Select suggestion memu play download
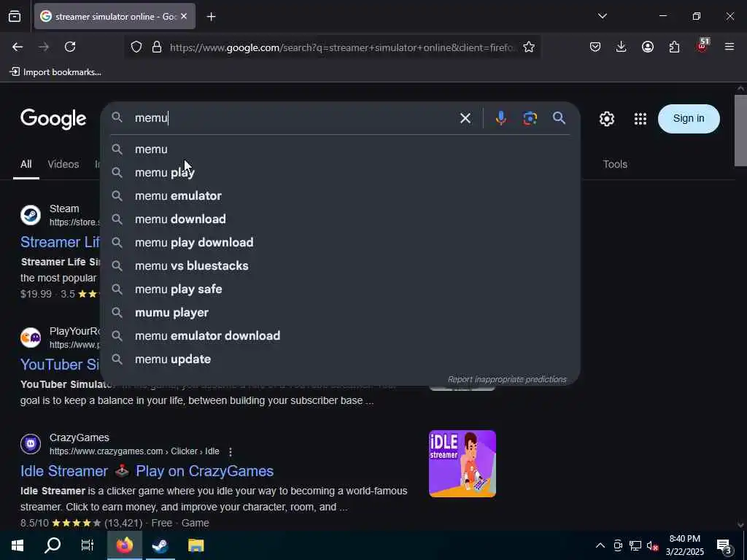Screen dimensions: 747x560 340,242
